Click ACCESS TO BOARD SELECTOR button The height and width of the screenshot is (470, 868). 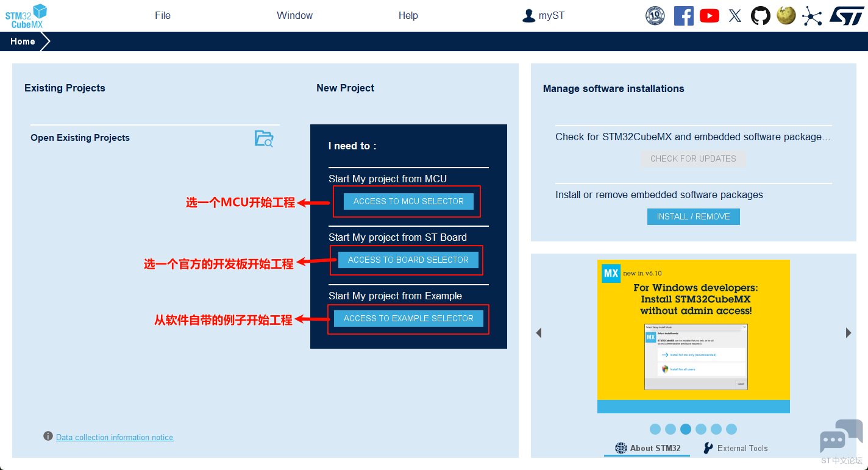[x=408, y=260]
